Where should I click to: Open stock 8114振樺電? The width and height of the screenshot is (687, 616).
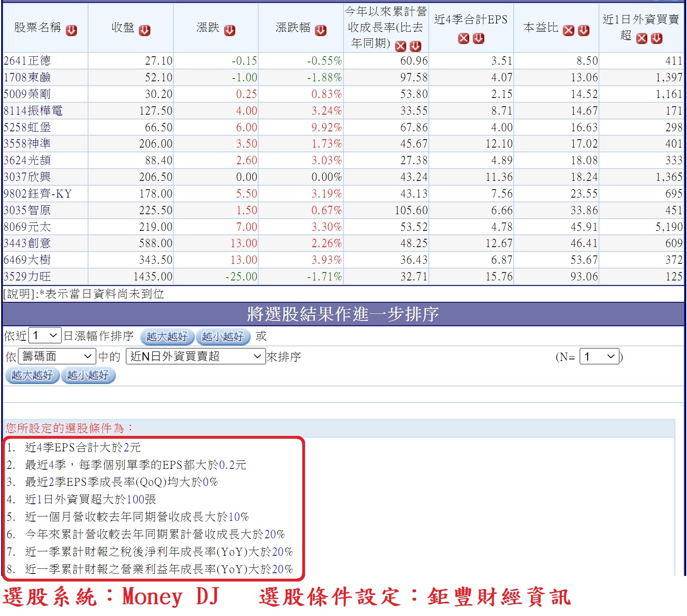click(x=33, y=111)
